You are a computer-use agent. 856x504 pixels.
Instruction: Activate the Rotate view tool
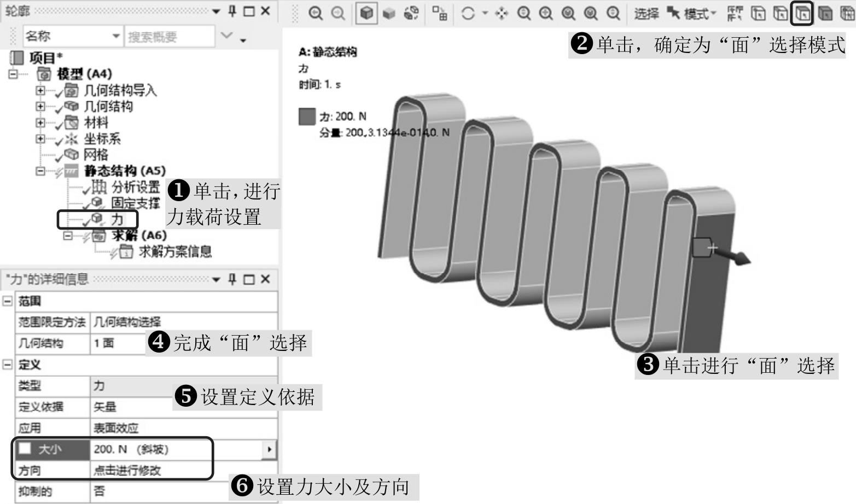(468, 13)
